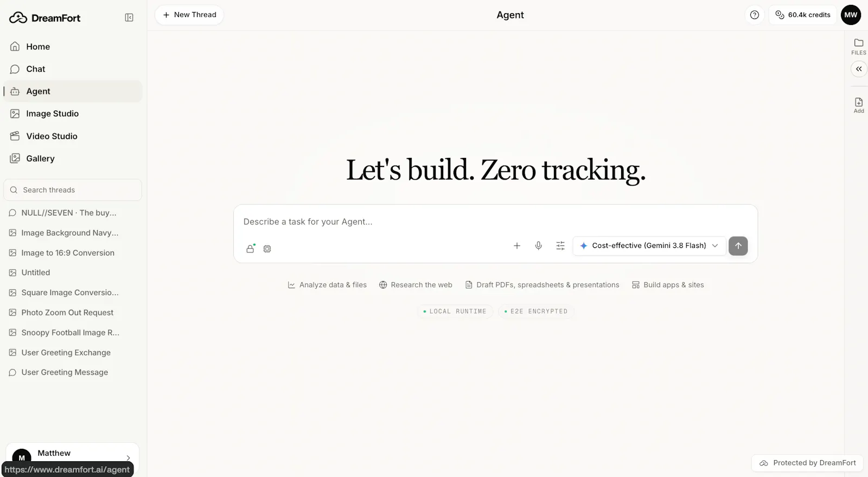Choose Build apps & sites suggestion
868x477 pixels.
tap(668, 285)
